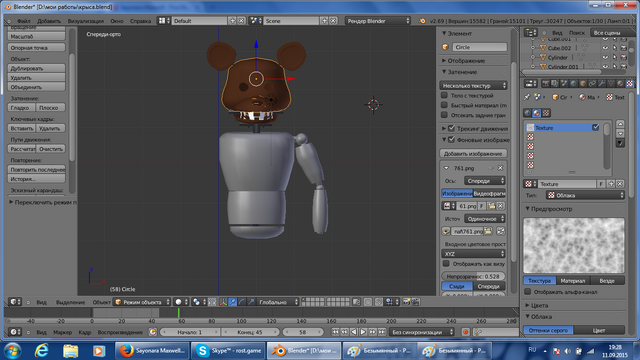640x360 pixels.
Task: Open the multitexture shading dropdown
Action: 473,85
